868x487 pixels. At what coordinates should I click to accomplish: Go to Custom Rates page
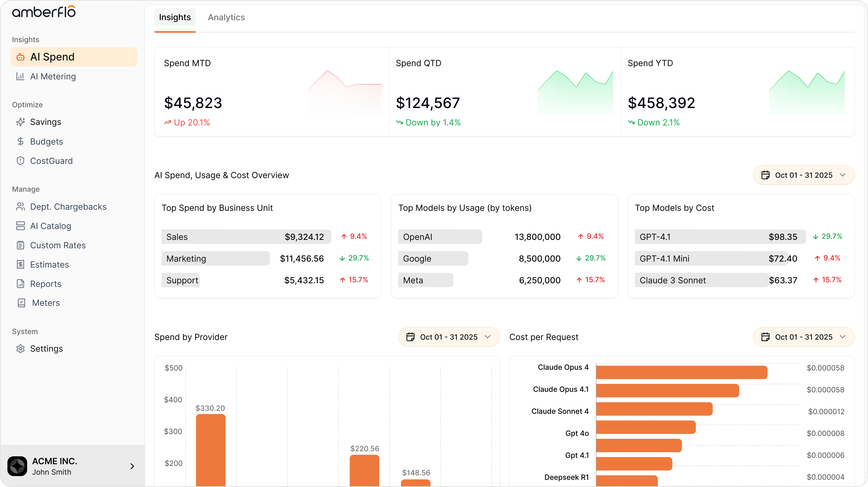[58, 245]
